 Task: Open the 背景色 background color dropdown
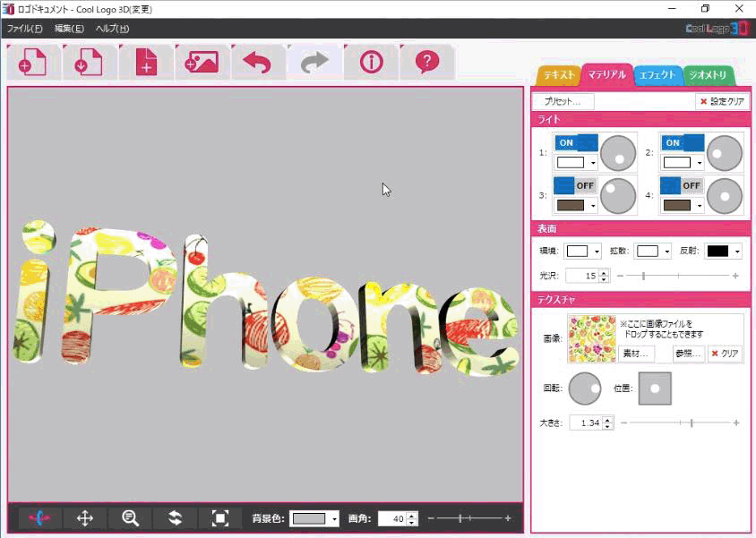(x=334, y=518)
